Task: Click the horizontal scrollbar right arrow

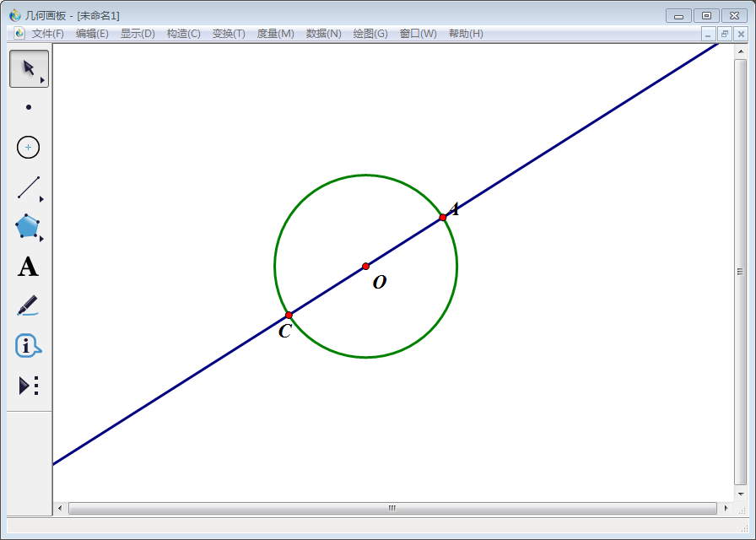Action: tap(726, 508)
